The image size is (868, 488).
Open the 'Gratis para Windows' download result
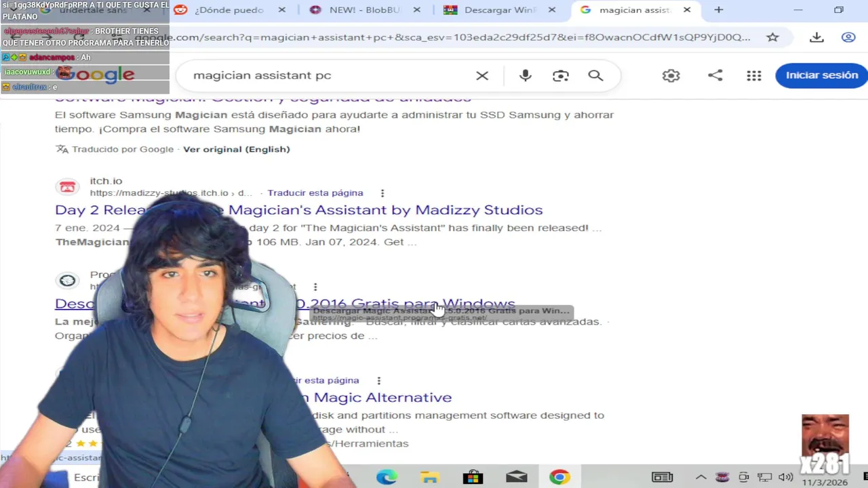285,304
